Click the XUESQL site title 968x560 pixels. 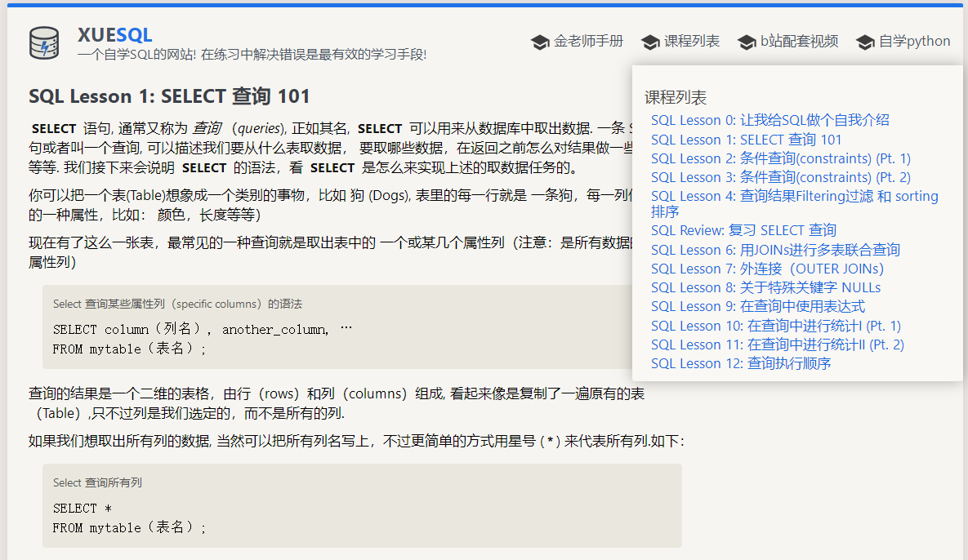[115, 35]
